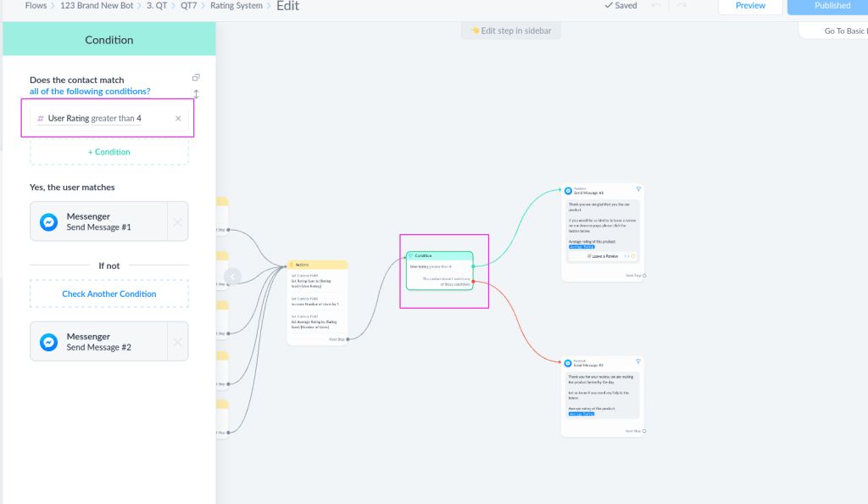Click the hash icon before User Rating

pos(41,119)
